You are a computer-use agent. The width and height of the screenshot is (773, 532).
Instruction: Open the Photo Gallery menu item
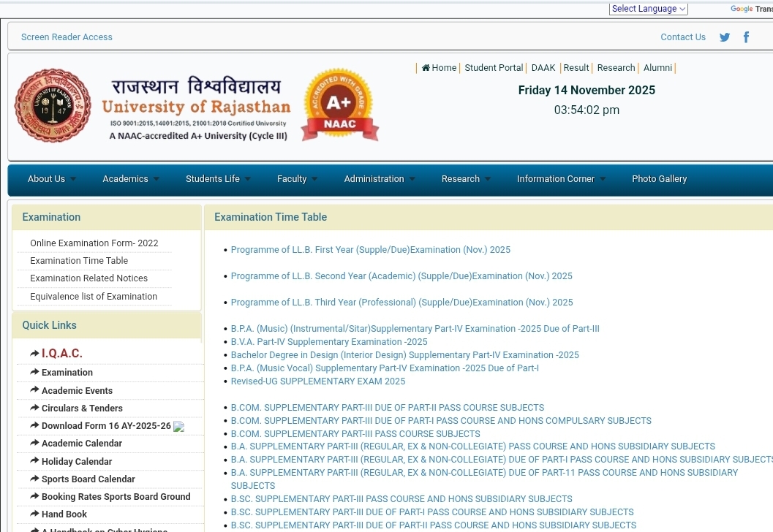(x=659, y=179)
